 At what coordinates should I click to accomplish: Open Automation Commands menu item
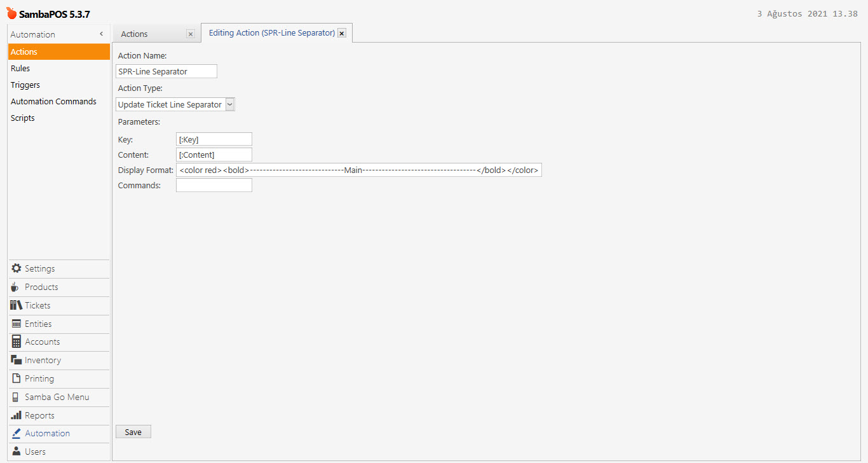click(58, 101)
